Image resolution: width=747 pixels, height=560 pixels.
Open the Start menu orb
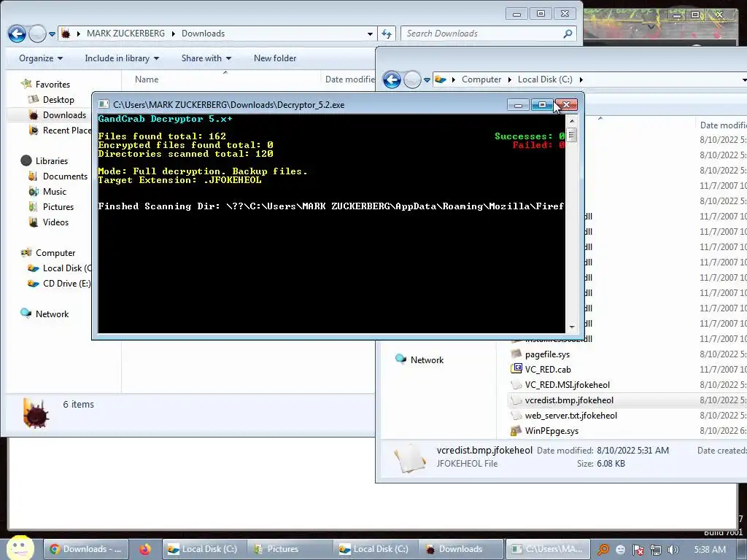tap(20, 548)
